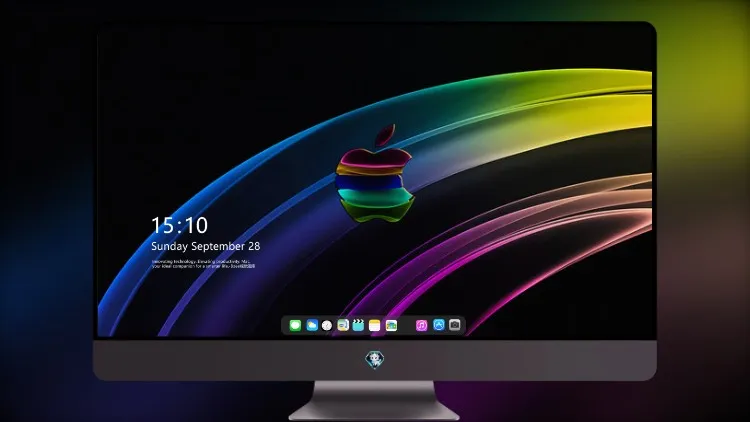
Task: Open the green Messages app in dock
Action: point(295,325)
